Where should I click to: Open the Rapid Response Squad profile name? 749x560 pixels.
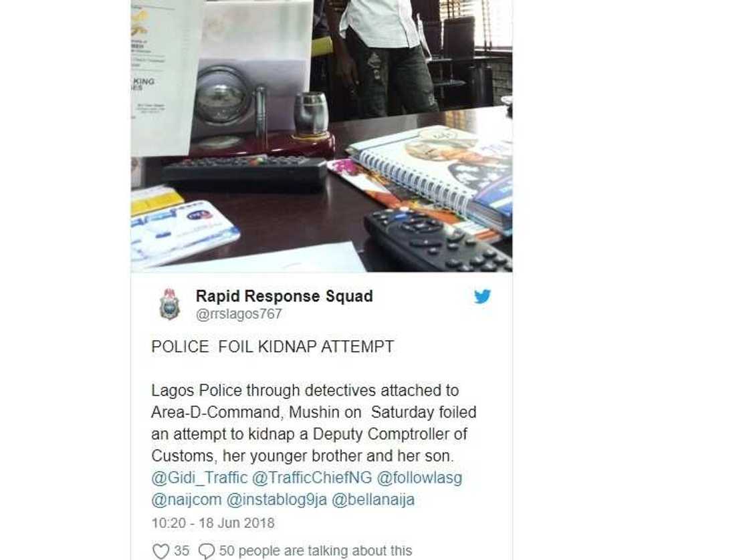pyautogui.click(x=284, y=296)
